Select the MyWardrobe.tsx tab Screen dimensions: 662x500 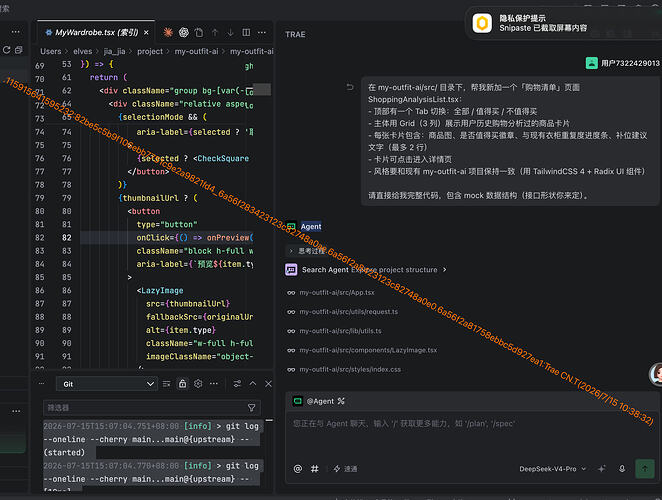(x=96, y=33)
